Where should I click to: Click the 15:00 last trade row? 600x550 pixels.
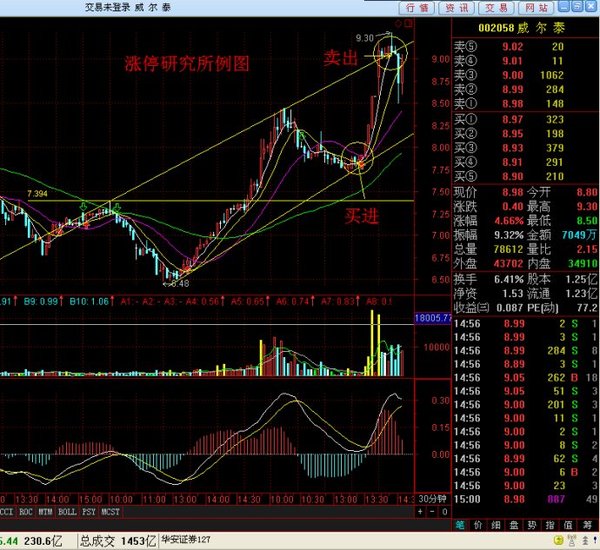pyautogui.click(x=525, y=499)
